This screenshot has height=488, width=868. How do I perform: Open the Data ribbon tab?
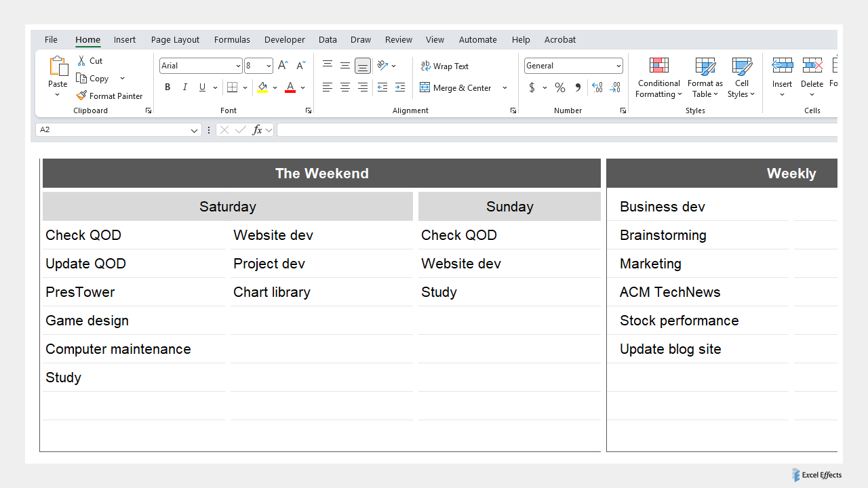pos(328,39)
